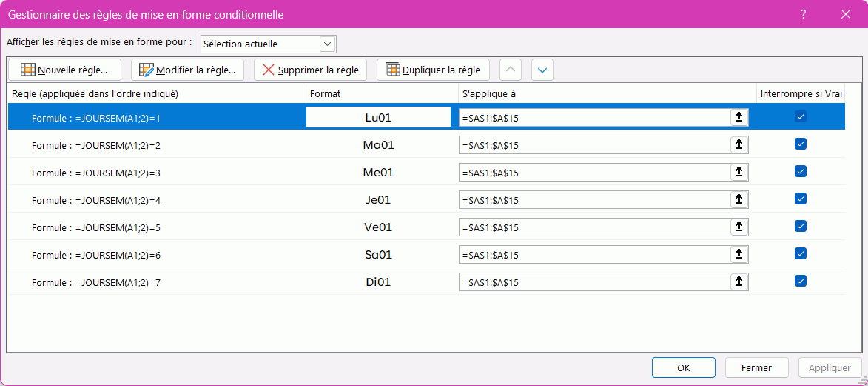Click the Sa01 format preview cell
This screenshot has height=386, width=868.
[378, 255]
